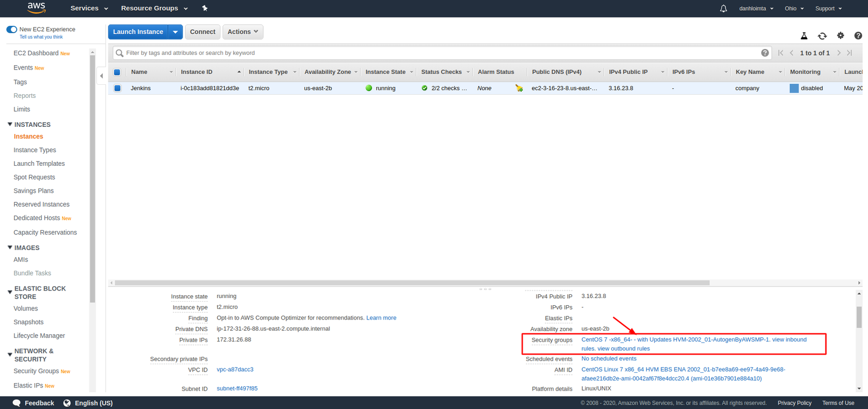Open Spot Requests in the sidebar

(x=34, y=177)
